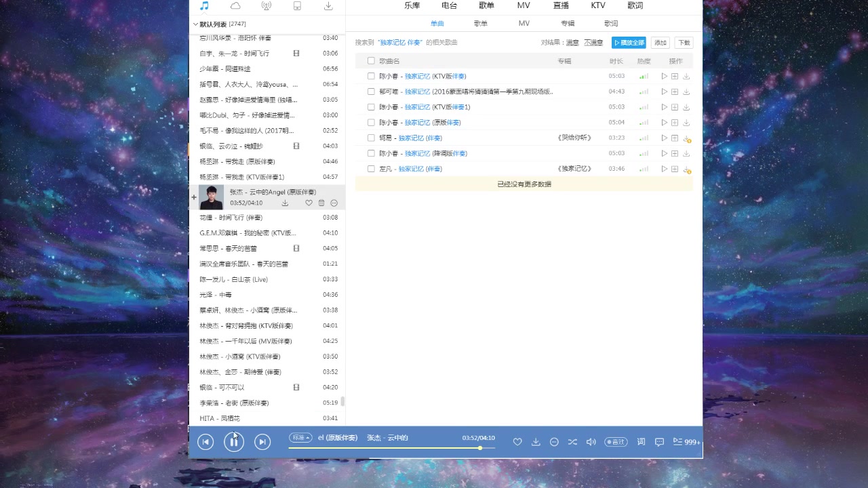Check 左凡 - 独家记忆 (伴奏) checkbox
The height and width of the screenshot is (488, 868).
pos(371,169)
